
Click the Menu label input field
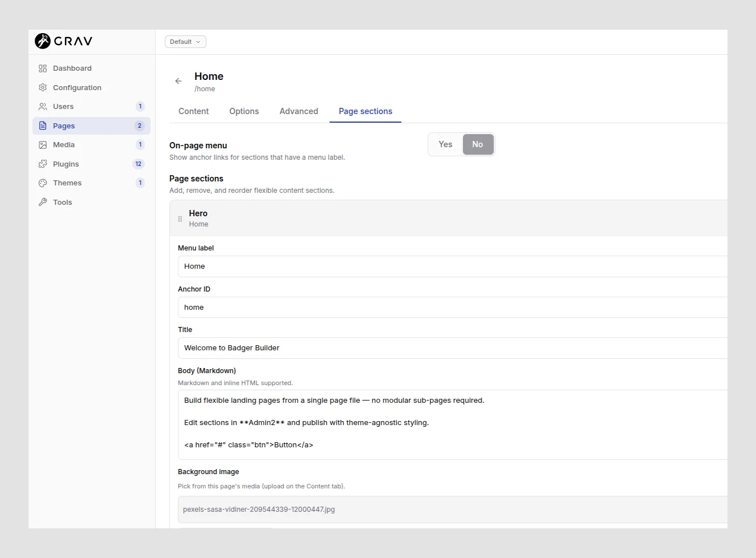(453, 266)
